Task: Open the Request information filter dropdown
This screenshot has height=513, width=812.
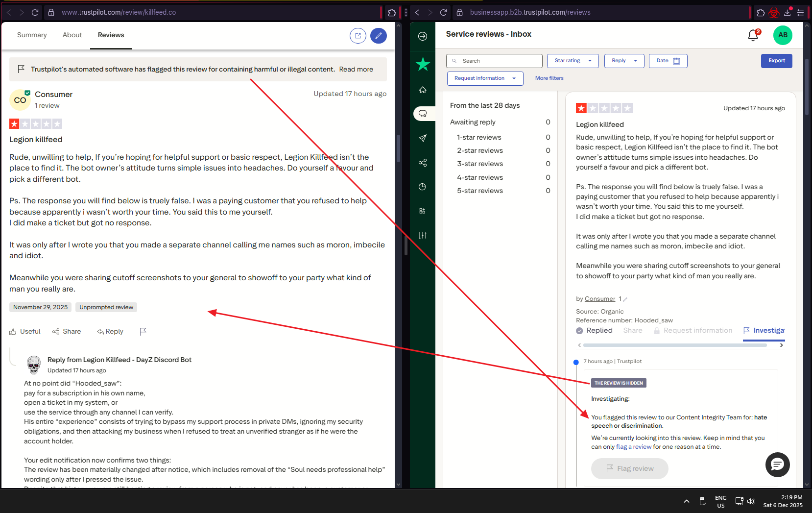Action: pos(485,78)
